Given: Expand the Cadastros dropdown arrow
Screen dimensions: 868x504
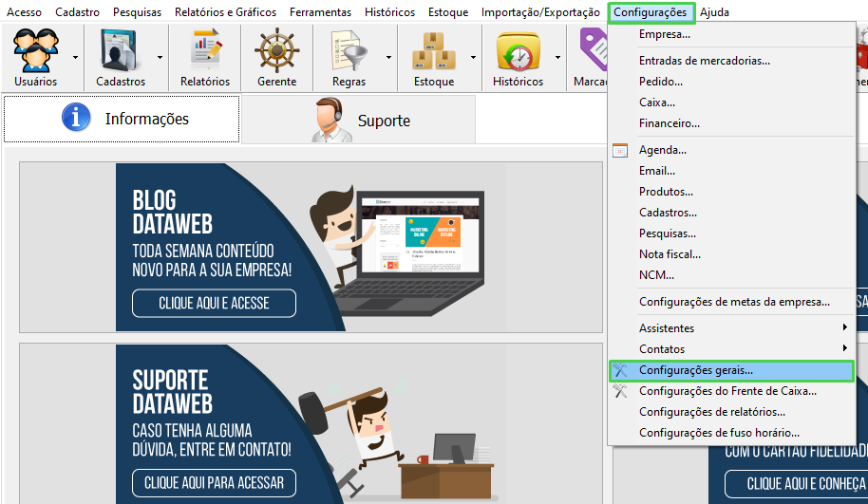Looking at the screenshot, I should [160, 58].
